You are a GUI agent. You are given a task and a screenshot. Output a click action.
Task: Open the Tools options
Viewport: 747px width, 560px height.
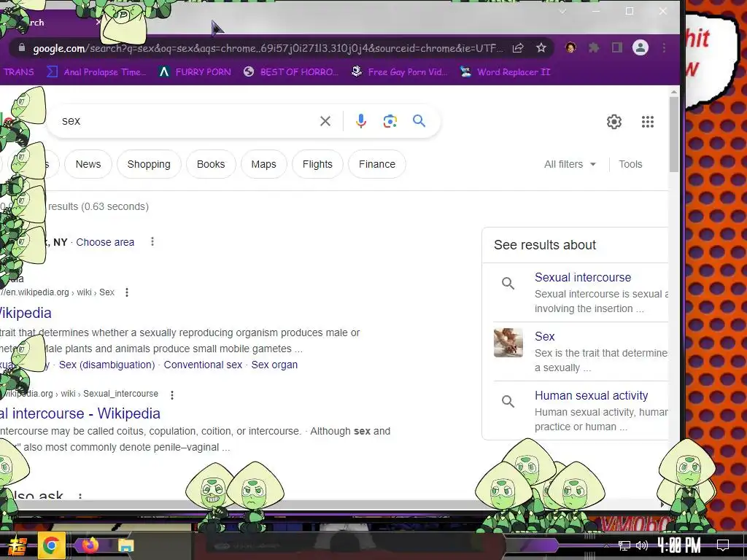(x=630, y=164)
